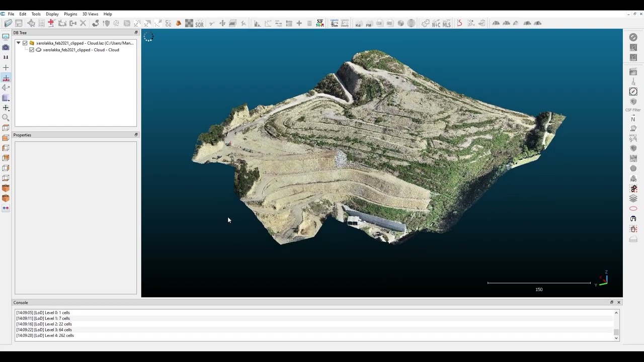
Task: Click the red S-curve plugin icon
Action: pos(459,23)
